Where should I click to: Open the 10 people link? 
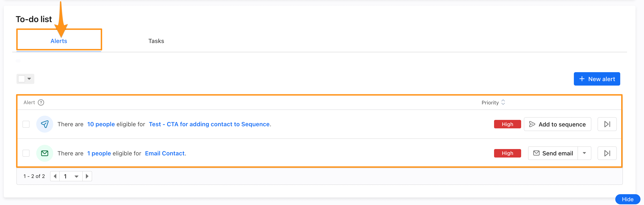[x=101, y=124]
